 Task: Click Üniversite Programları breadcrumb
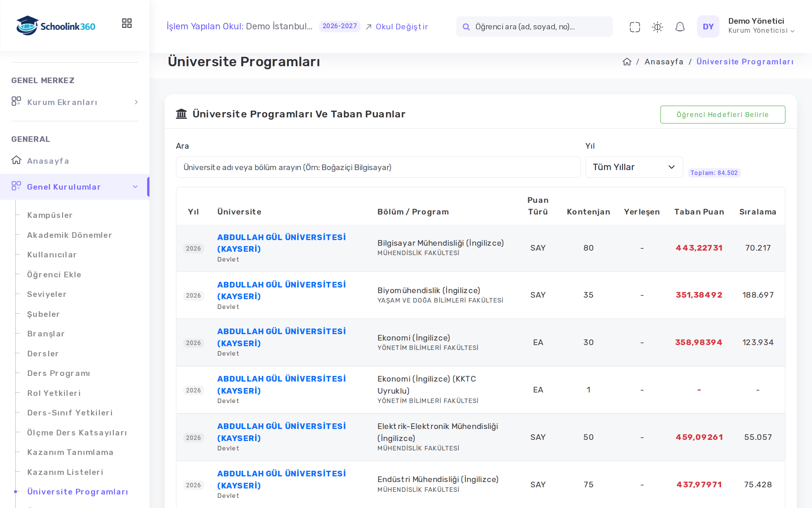click(x=745, y=62)
